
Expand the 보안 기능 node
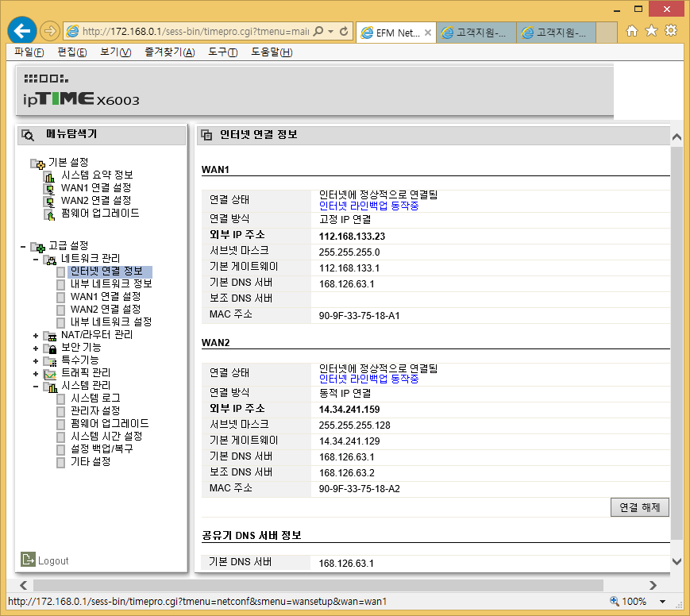(36, 348)
